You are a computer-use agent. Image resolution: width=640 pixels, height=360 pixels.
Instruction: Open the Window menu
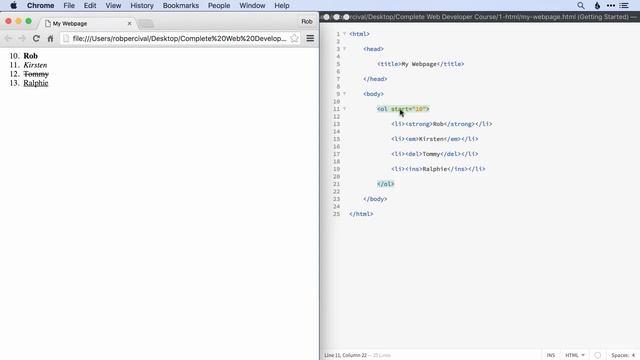coord(252,5)
